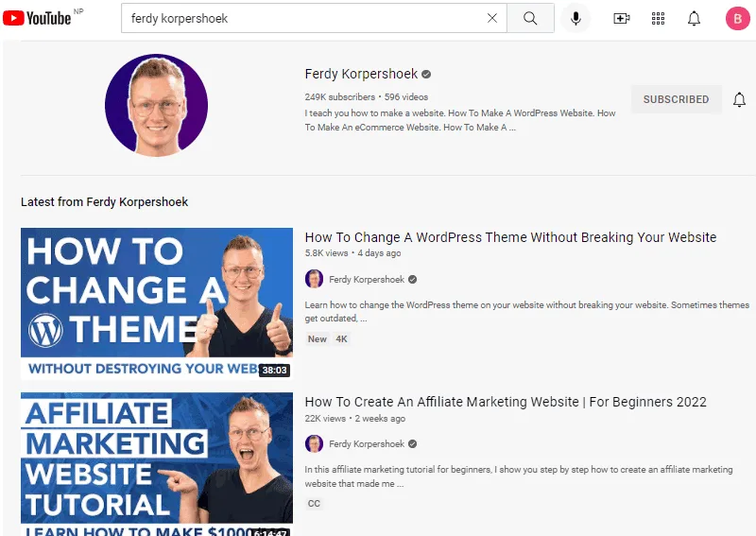Open the YouTube apps grid icon
The height and width of the screenshot is (536, 756).
coord(658,18)
